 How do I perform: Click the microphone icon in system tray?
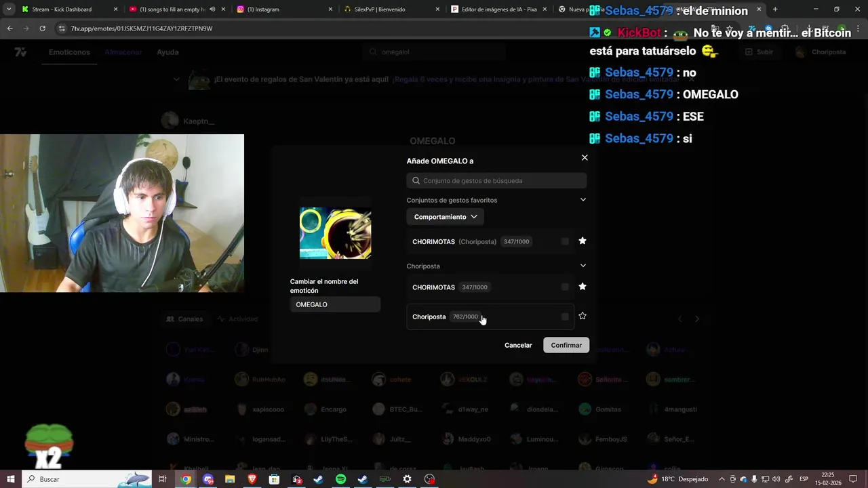[x=754, y=479]
